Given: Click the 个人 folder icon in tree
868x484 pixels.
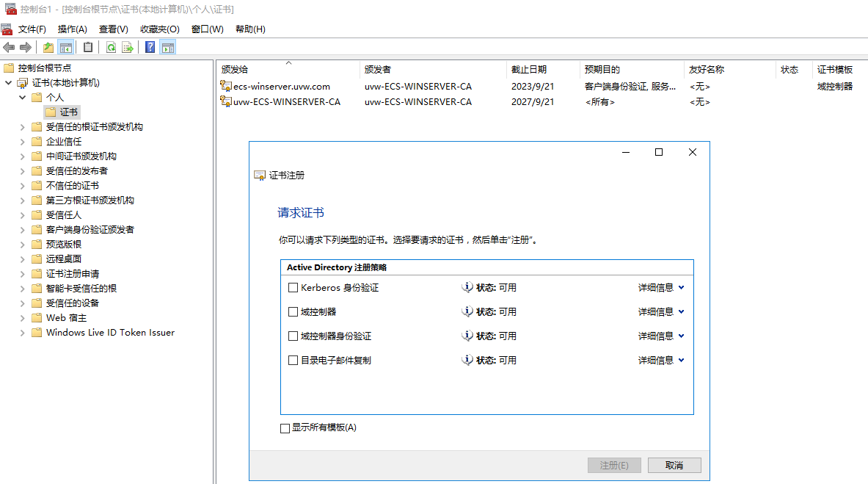Looking at the screenshot, I should click(x=37, y=98).
